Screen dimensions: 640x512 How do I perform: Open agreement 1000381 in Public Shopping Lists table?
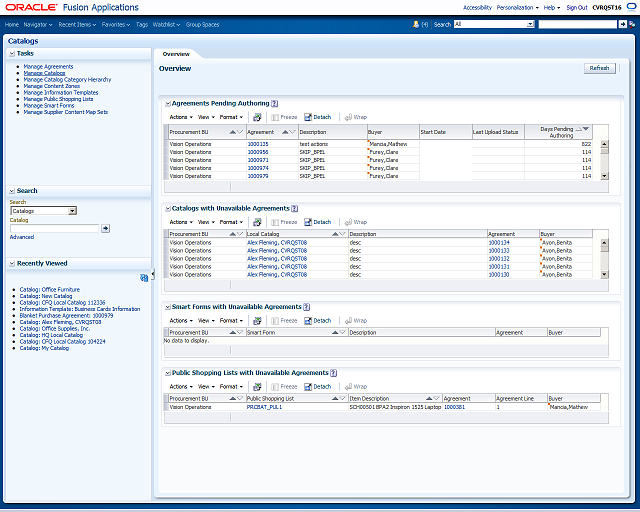tap(454, 407)
